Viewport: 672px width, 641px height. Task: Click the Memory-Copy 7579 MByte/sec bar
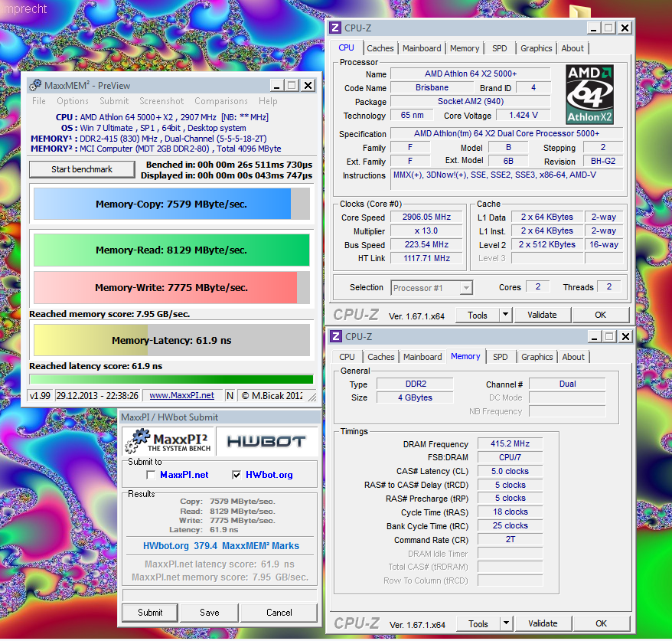tap(171, 204)
